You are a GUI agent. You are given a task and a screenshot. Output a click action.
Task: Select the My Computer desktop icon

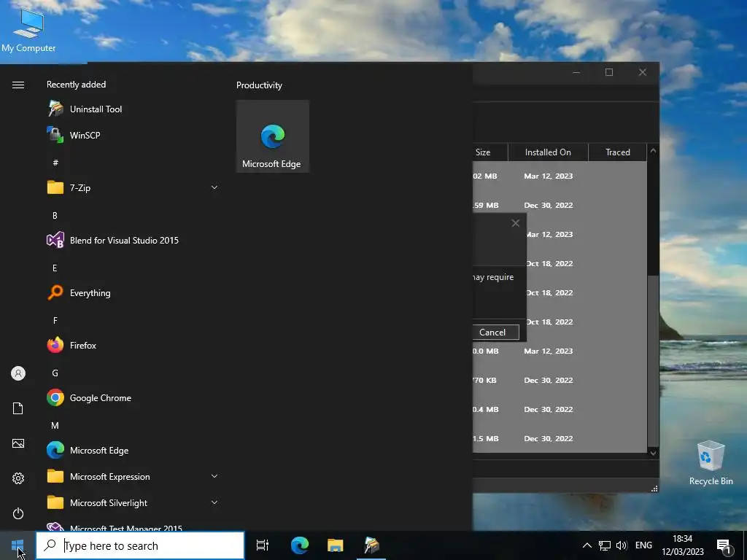[28, 31]
